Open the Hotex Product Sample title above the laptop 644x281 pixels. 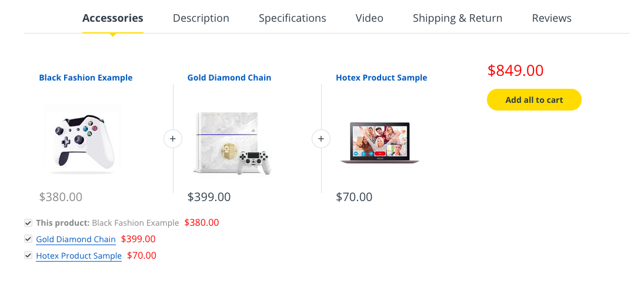pyautogui.click(x=382, y=78)
